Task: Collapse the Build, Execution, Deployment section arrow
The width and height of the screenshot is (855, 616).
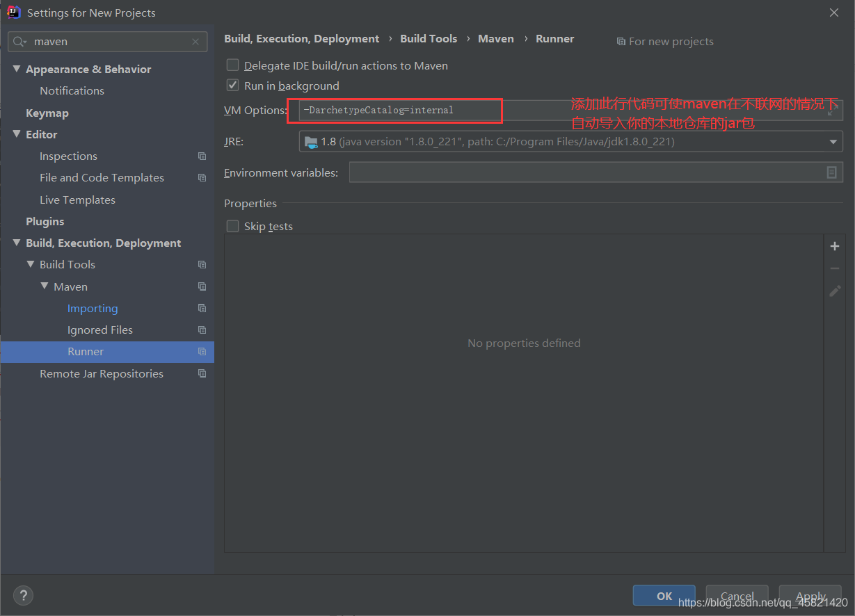Action: pyautogui.click(x=17, y=243)
